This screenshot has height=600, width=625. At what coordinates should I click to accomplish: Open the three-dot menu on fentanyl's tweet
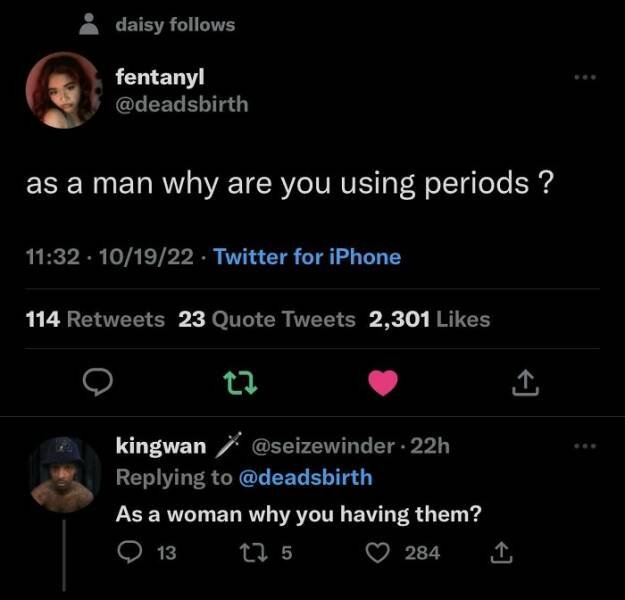(x=585, y=77)
